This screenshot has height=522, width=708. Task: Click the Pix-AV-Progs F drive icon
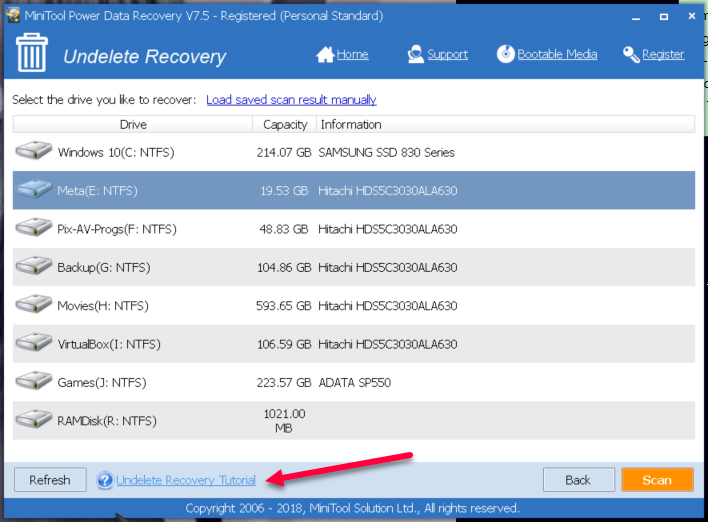(34, 227)
